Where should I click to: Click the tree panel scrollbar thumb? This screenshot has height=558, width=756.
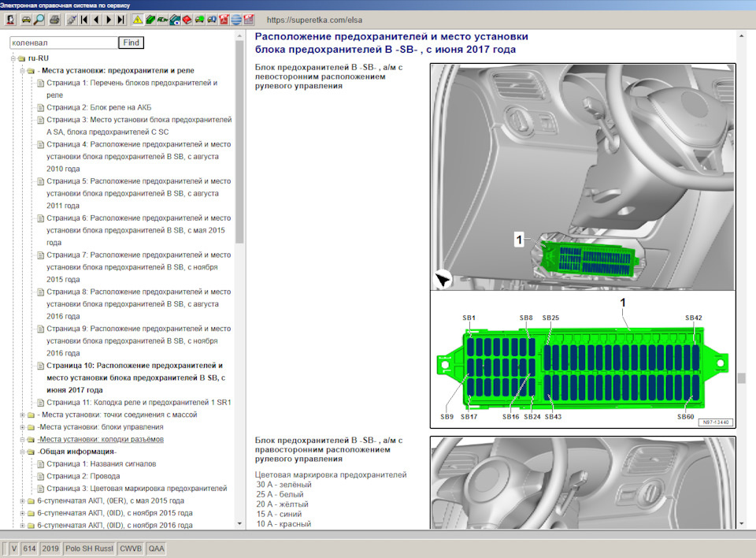pyautogui.click(x=239, y=142)
